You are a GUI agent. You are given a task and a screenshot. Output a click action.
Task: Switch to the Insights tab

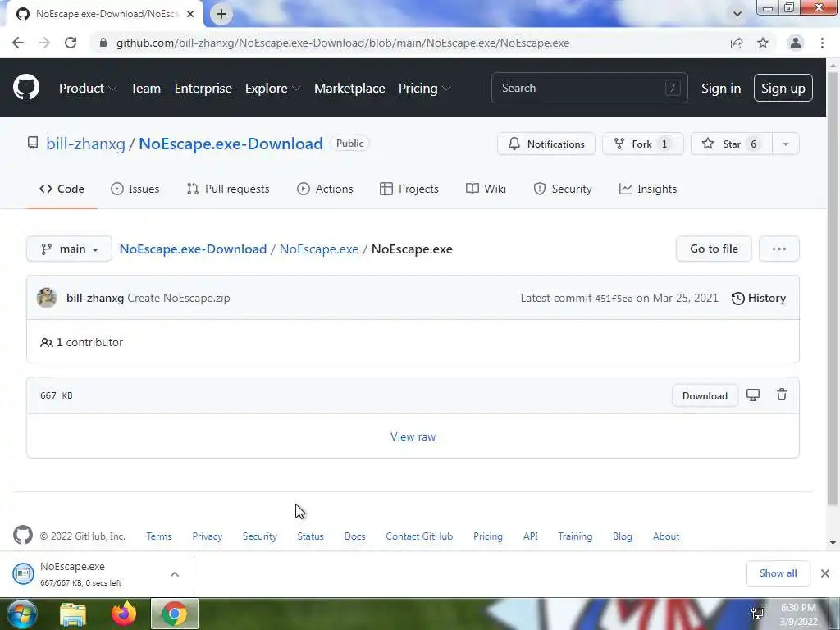[x=648, y=189]
